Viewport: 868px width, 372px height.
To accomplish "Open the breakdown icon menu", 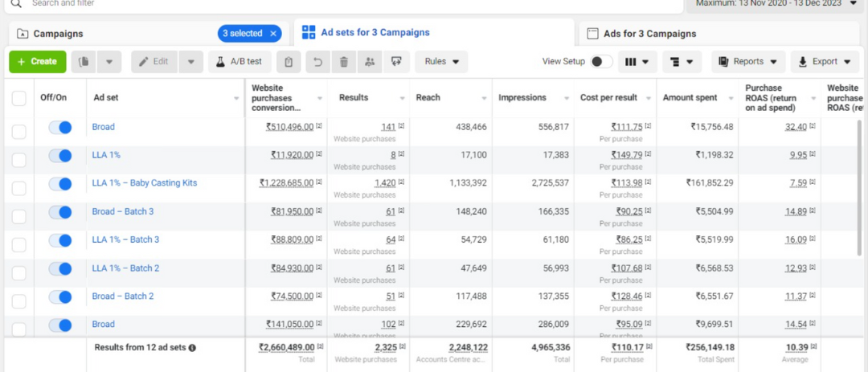I will [682, 62].
